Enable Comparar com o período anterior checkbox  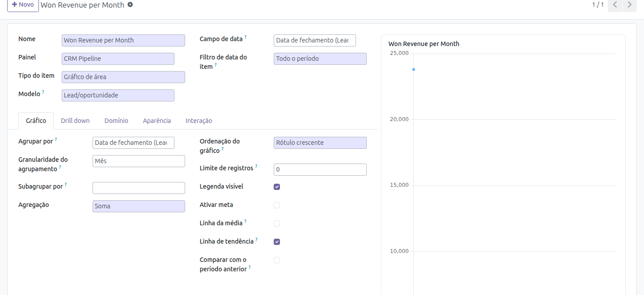coord(277,260)
